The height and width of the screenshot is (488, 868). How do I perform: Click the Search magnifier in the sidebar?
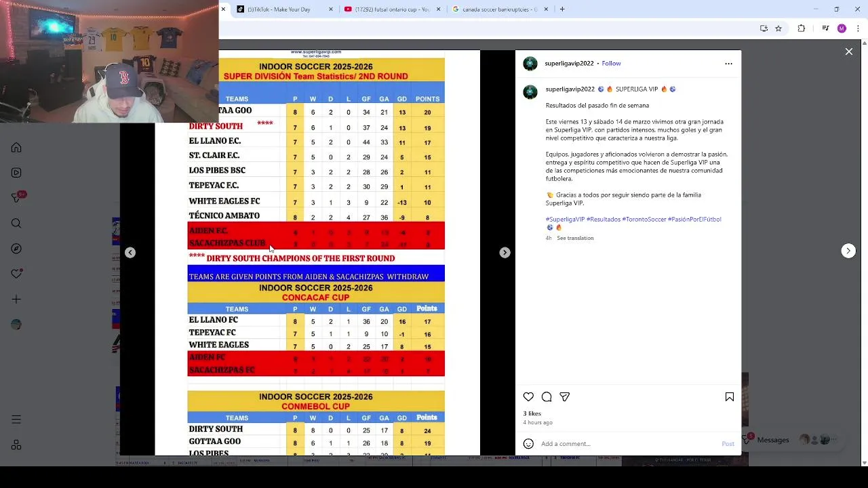tap(16, 224)
